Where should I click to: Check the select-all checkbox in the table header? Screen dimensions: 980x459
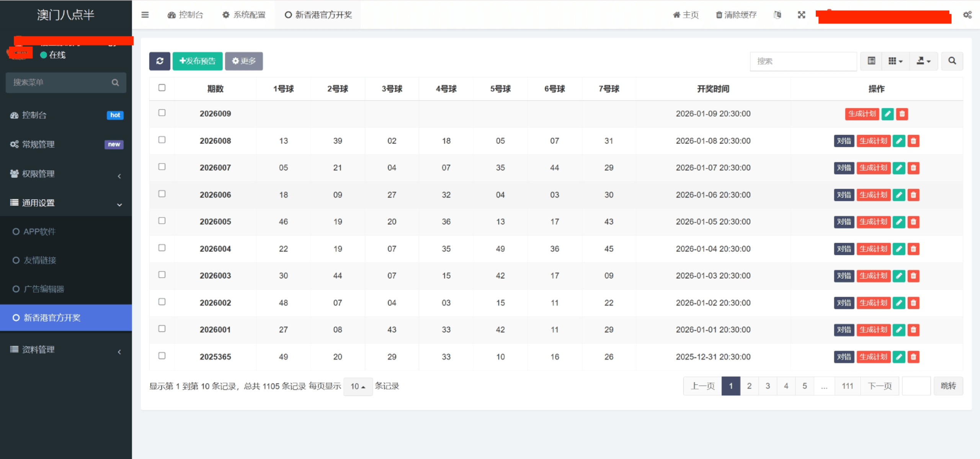pos(162,88)
